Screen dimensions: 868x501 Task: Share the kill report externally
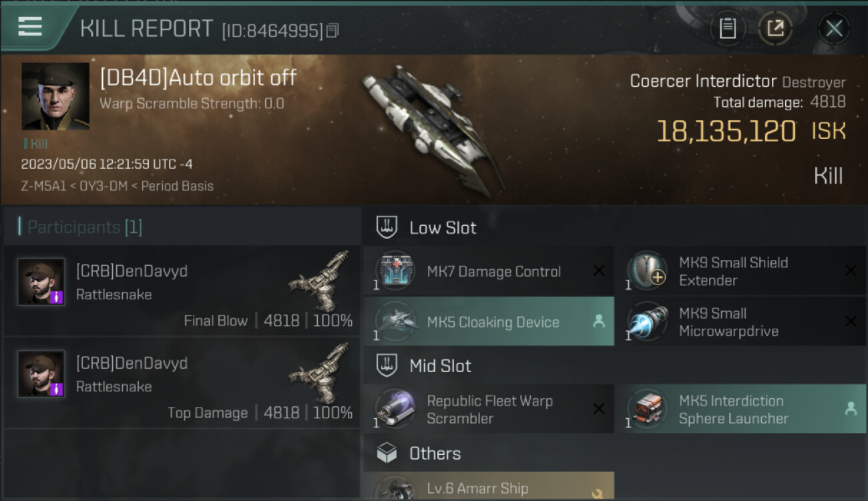coord(775,28)
